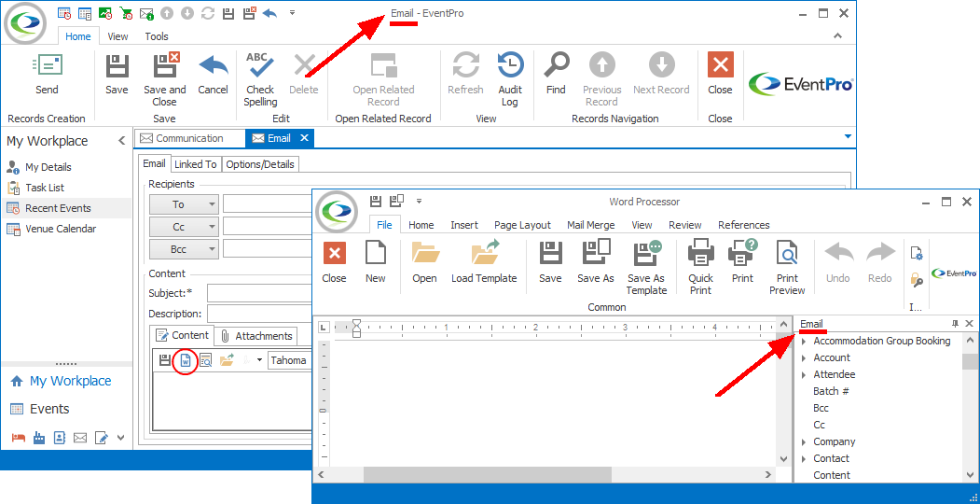Collapse the My Workplace navigation panel

(121, 141)
